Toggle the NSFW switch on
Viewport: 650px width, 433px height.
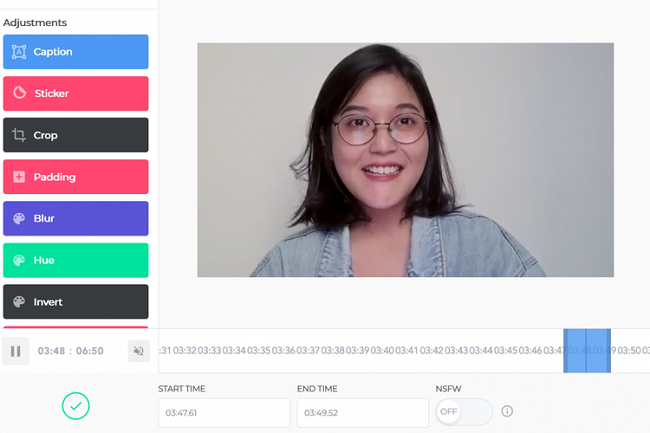tap(464, 411)
